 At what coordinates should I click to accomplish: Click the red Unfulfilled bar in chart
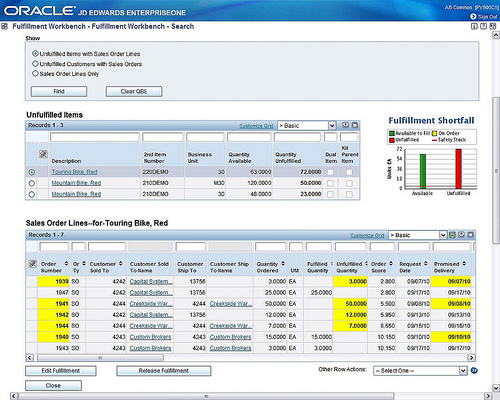click(459, 169)
